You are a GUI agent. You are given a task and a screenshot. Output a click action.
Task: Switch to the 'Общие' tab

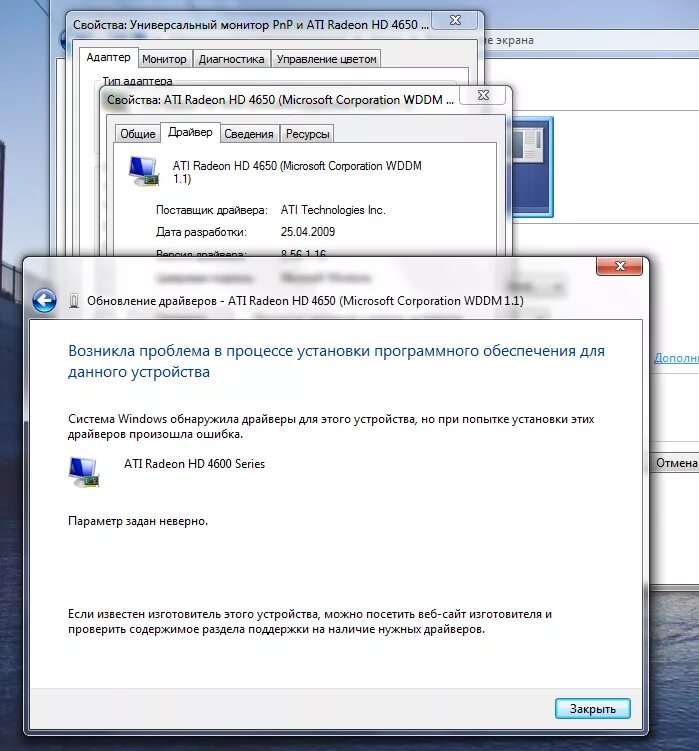[x=138, y=134]
